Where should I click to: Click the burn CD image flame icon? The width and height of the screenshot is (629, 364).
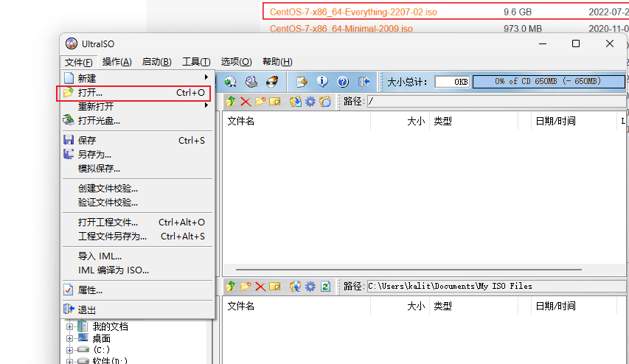[x=272, y=82]
